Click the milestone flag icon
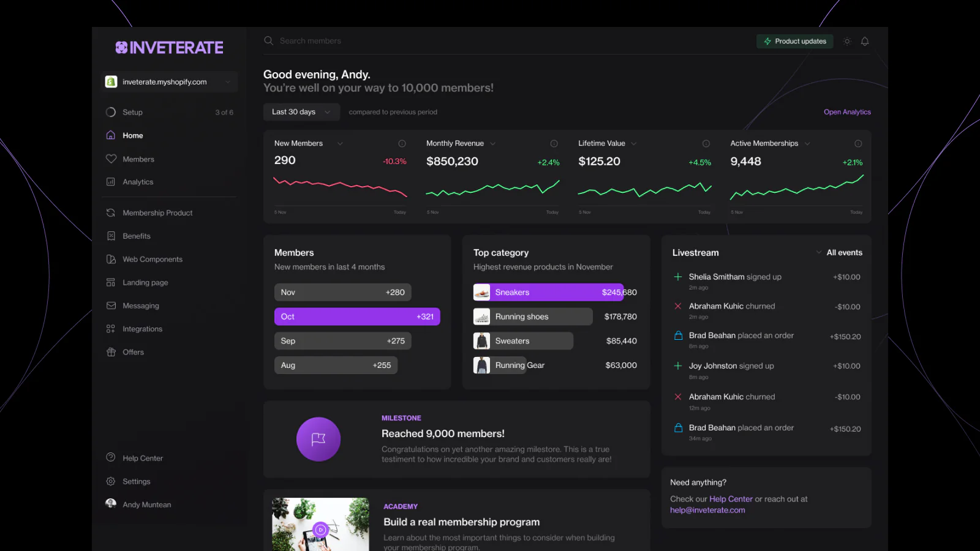Screen dimensions: 980x551 pos(318,439)
